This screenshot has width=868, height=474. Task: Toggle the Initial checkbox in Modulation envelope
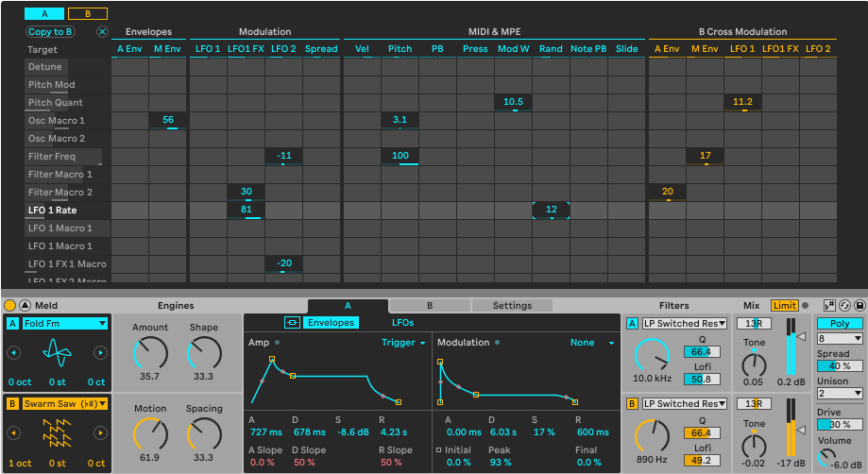pyautogui.click(x=439, y=449)
